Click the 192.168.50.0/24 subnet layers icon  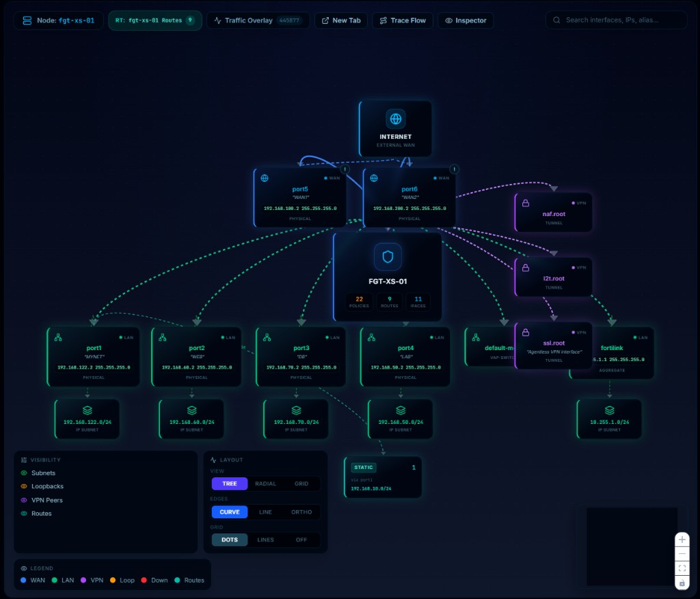tap(401, 410)
